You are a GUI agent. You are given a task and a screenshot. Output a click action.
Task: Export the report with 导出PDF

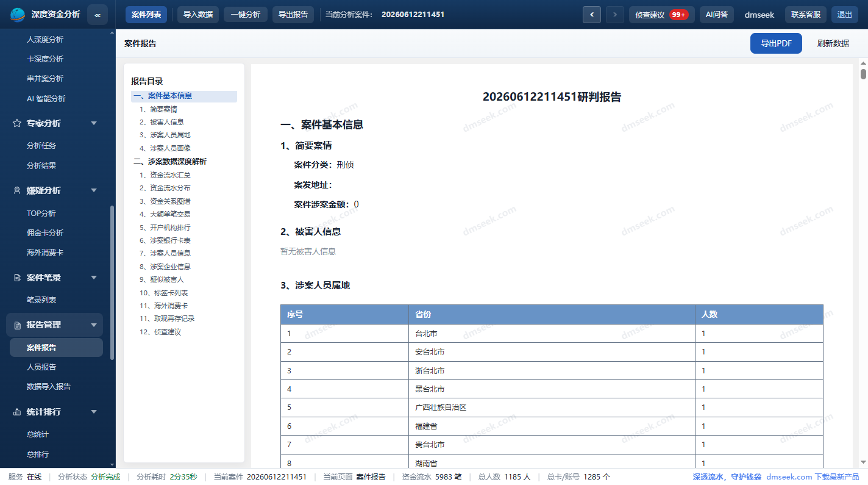[776, 43]
